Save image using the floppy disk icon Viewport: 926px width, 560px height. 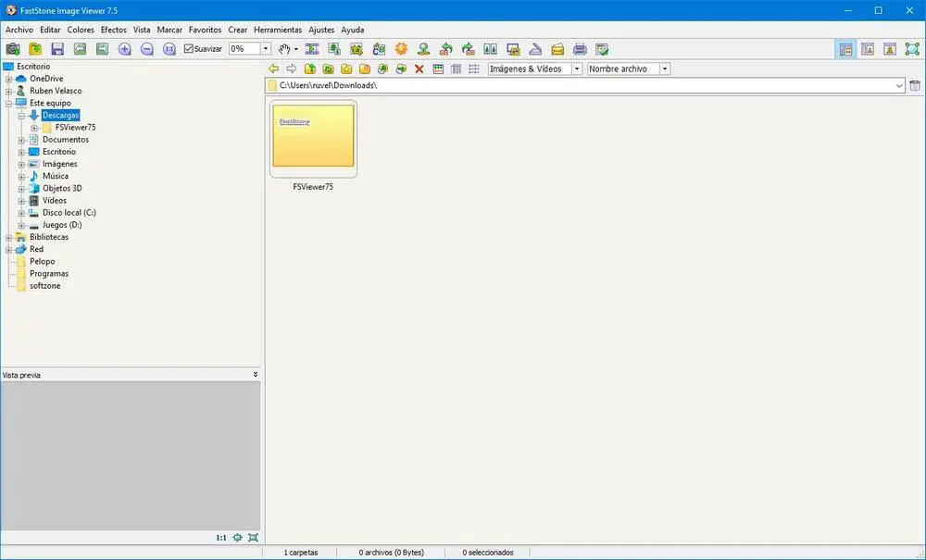[x=57, y=49]
